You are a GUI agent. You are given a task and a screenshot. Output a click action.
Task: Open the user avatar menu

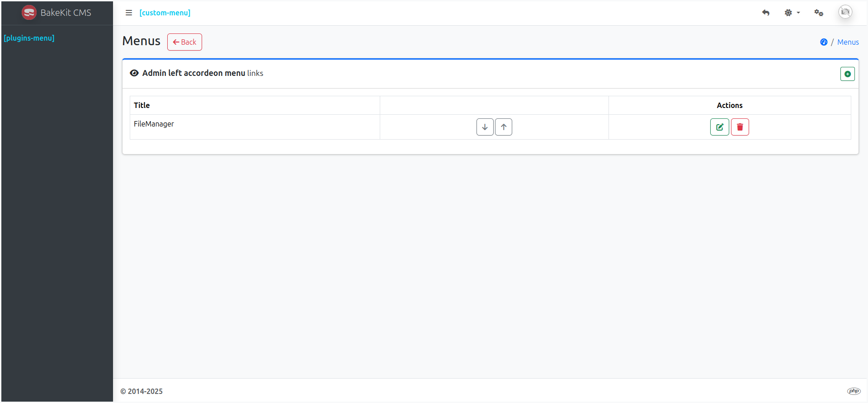tap(845, 12)
